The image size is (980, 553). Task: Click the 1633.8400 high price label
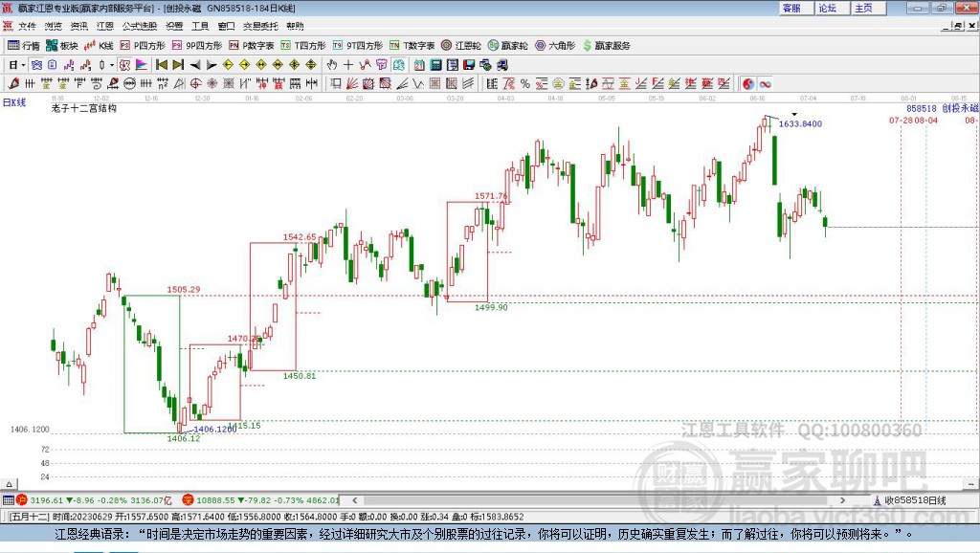[800, 123]
